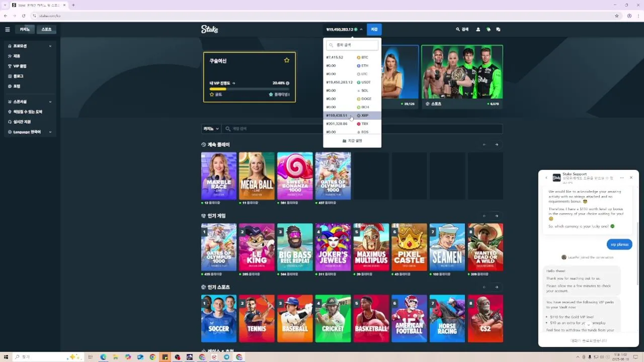Screen dimensions: 644x362
Task: Open the notifications bell icon
Action: coord(488,30)
